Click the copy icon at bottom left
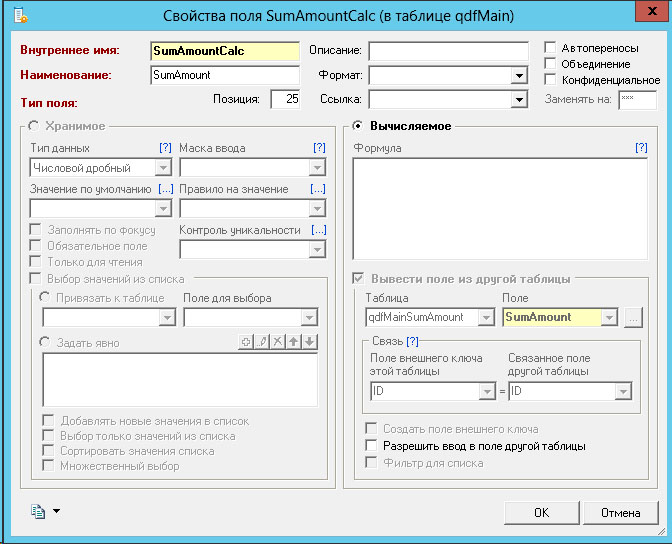 (x=39, y=512)
